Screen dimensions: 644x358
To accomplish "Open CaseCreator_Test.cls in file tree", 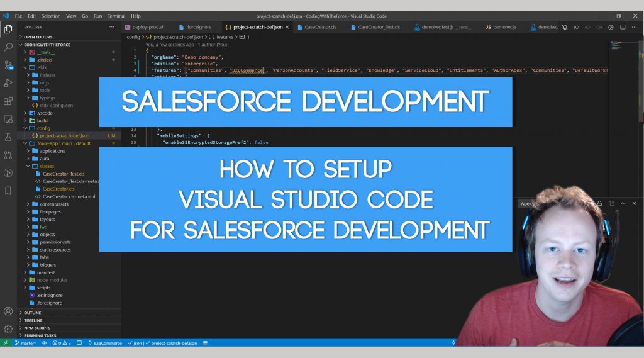I will [64, 174].
